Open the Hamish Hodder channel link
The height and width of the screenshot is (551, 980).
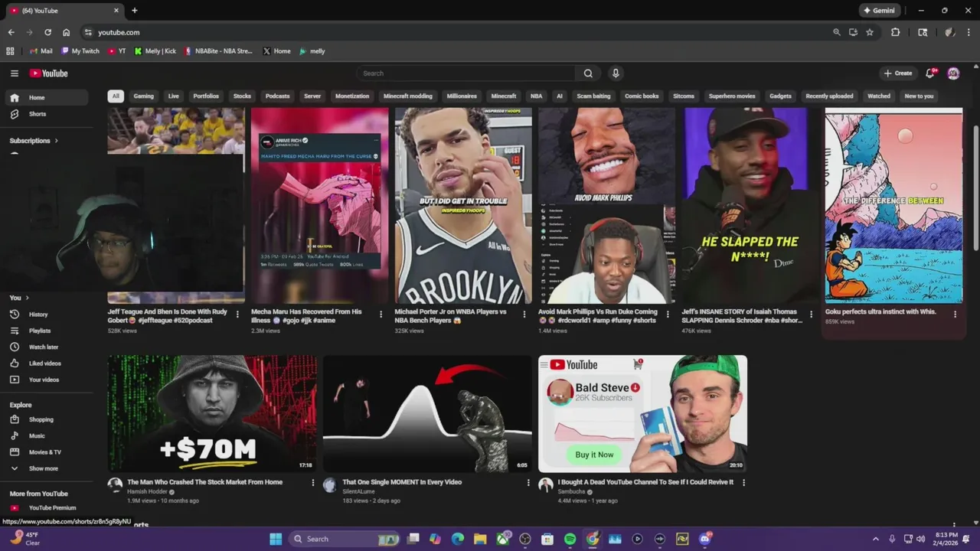pos(148,492)
